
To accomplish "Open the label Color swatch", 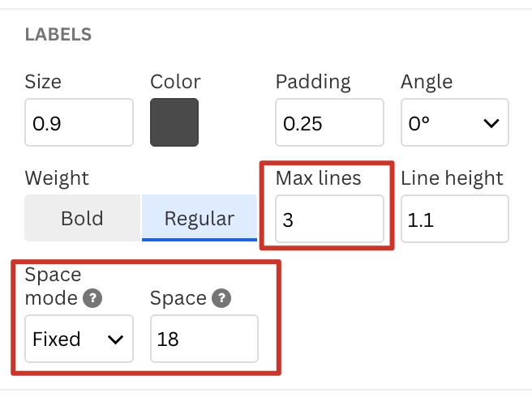I will tap(174, 122).
